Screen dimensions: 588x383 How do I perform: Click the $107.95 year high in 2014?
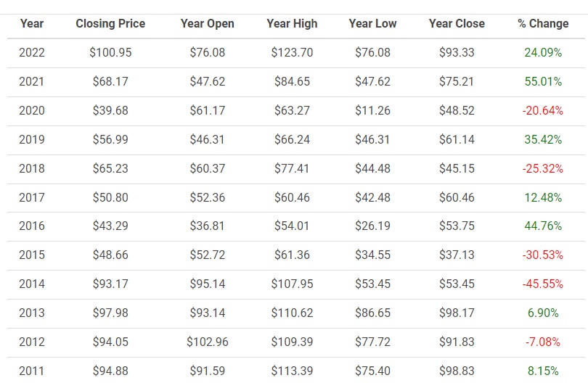coord(292,284)
